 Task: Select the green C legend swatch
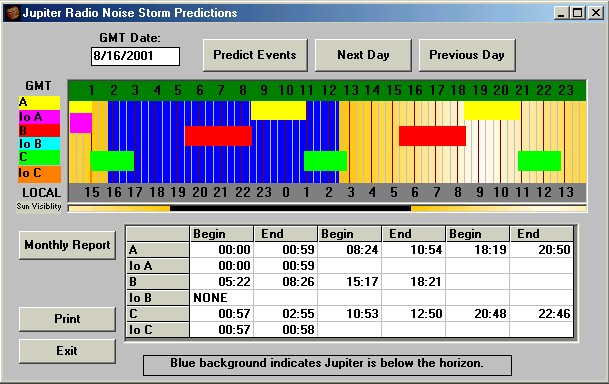(39, 157)
